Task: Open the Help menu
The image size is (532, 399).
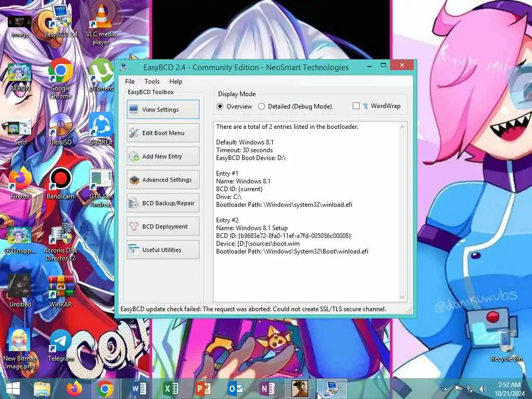Action: tap(176, 82)
